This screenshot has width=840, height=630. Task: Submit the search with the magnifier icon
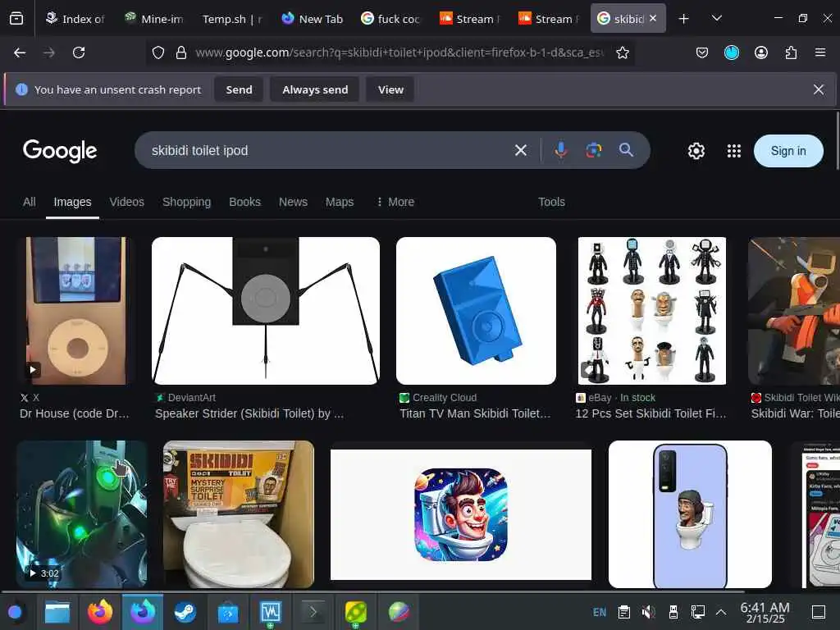(626, 150)
